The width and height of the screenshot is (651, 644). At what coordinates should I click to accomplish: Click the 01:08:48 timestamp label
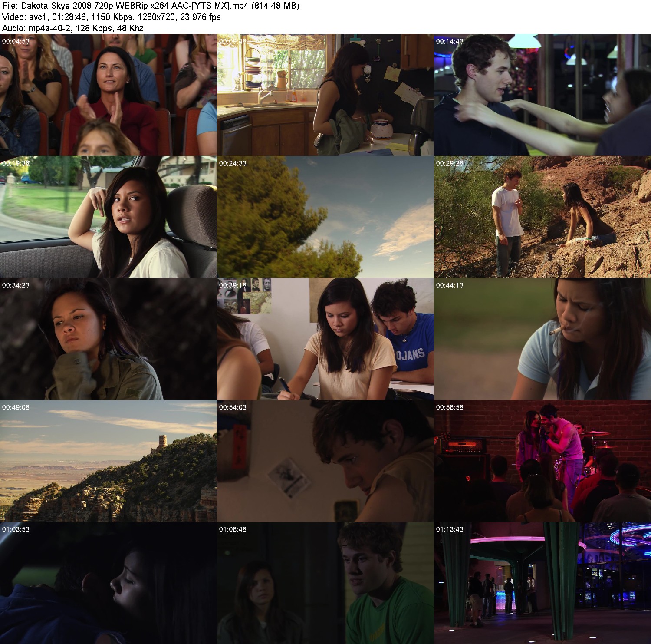233,529
